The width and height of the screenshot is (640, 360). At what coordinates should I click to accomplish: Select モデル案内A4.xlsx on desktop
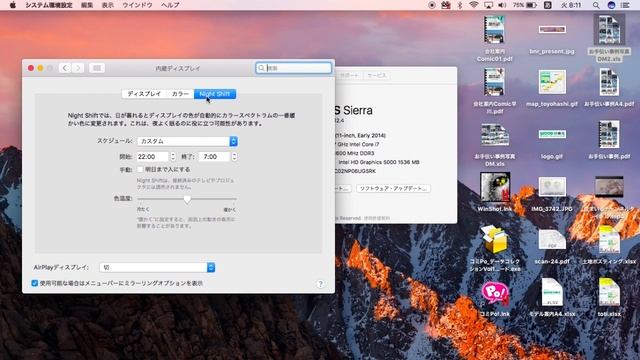coord(552,298)
